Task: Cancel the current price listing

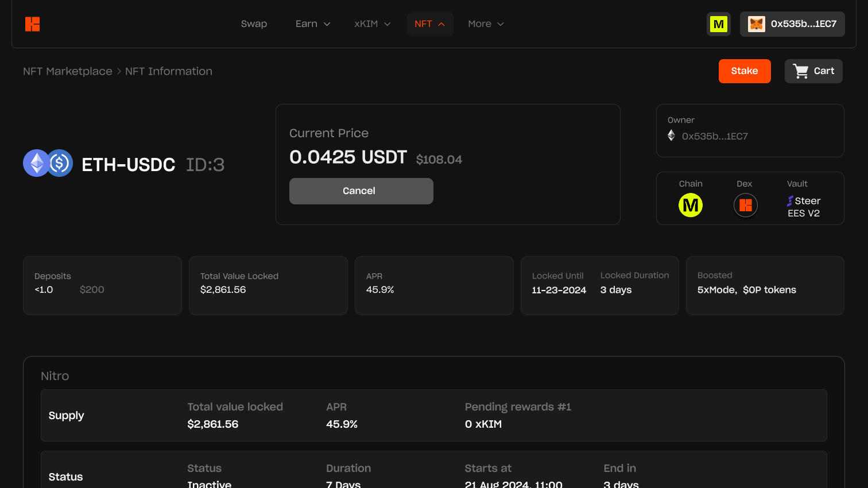Action: [x=361, y=191]
